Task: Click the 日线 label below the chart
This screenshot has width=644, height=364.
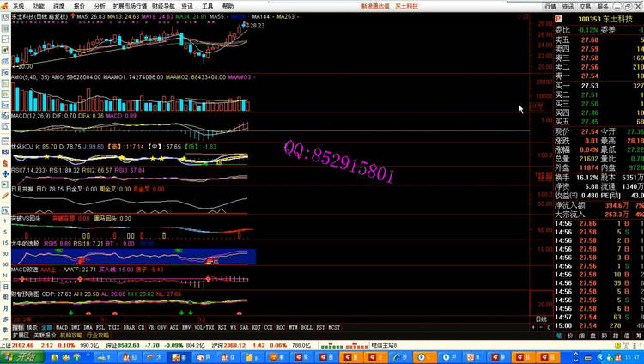Action: (542, 319)
